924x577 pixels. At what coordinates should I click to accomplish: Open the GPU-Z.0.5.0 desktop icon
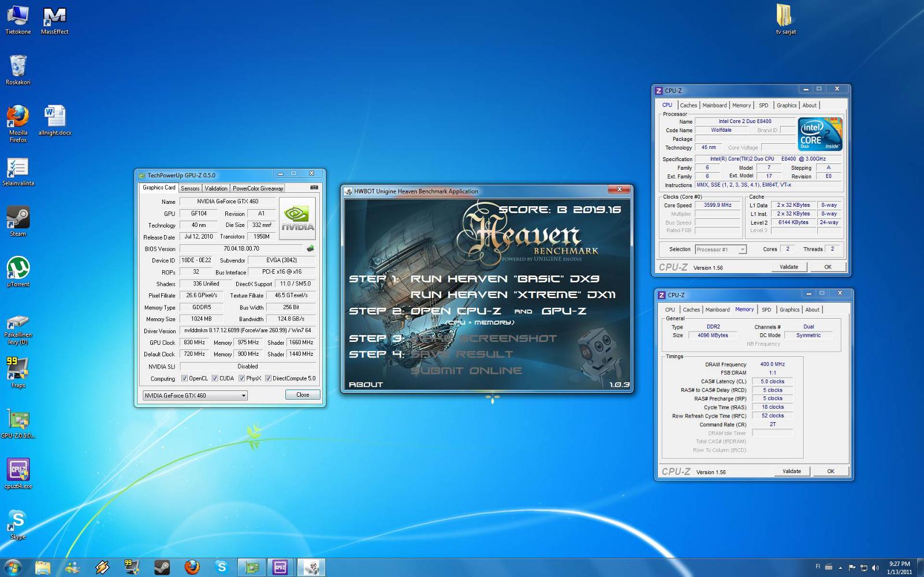click(18, 423)
